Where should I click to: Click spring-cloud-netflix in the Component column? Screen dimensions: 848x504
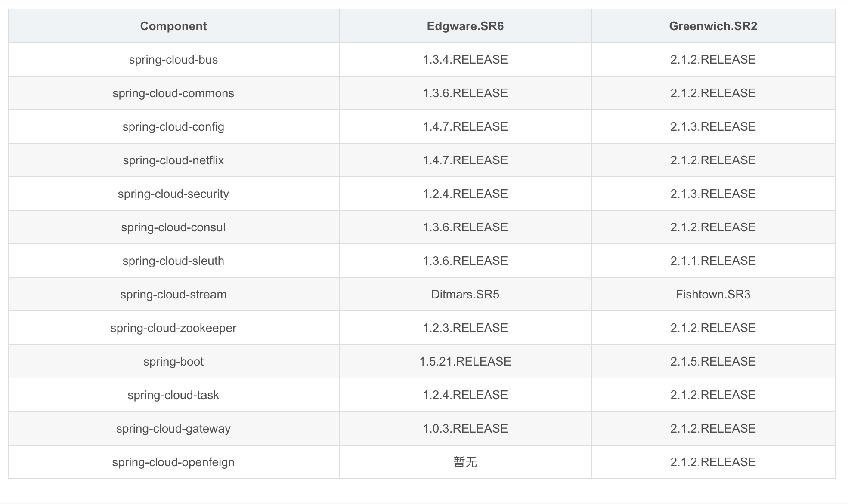tap(173, 160)
